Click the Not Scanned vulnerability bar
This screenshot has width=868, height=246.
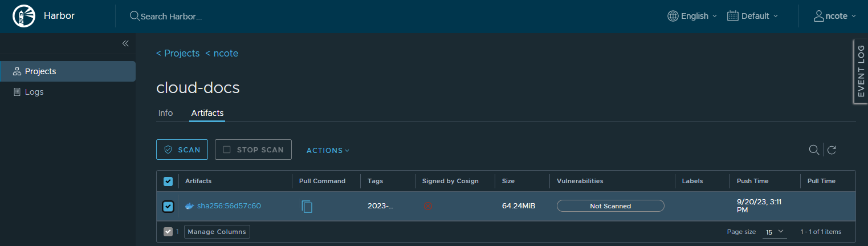click(x=610, y=206)
